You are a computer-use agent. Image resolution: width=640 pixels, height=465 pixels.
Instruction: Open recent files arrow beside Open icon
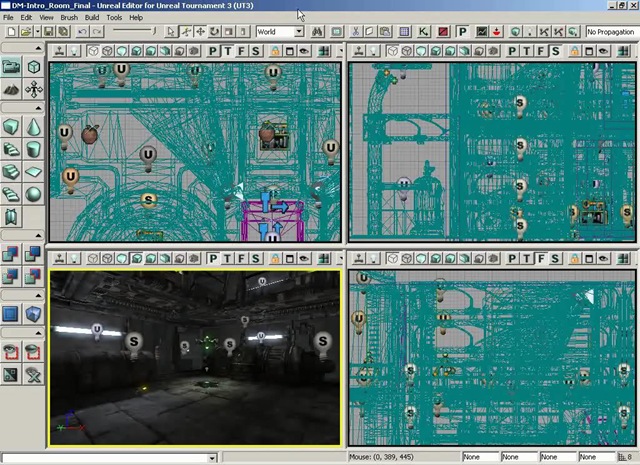38,31
